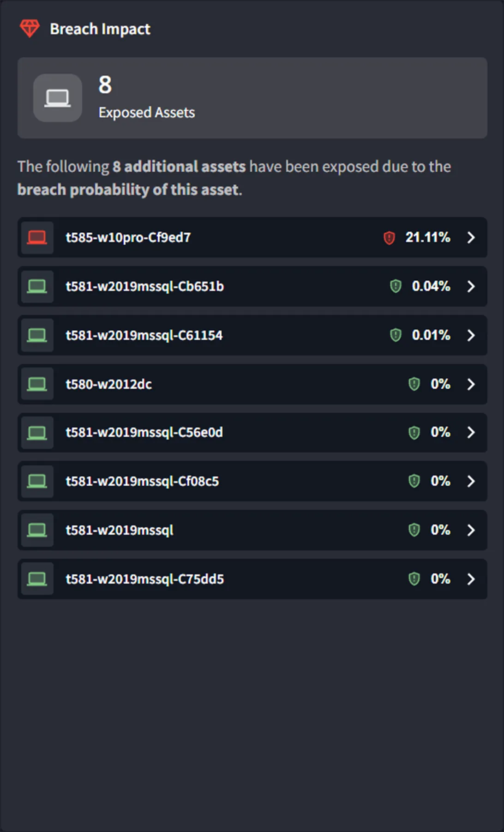Open t580-w2012dc details via chevron

(x=471, y=384)
